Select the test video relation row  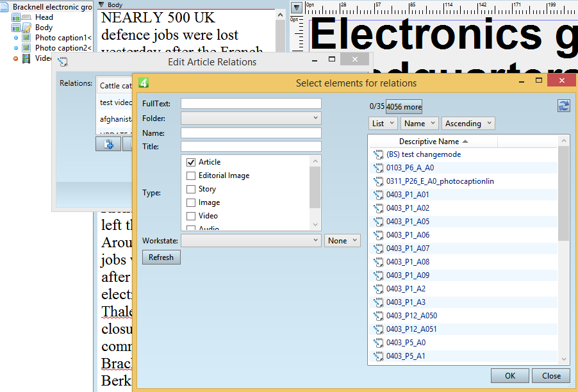[x=114, y=102]
